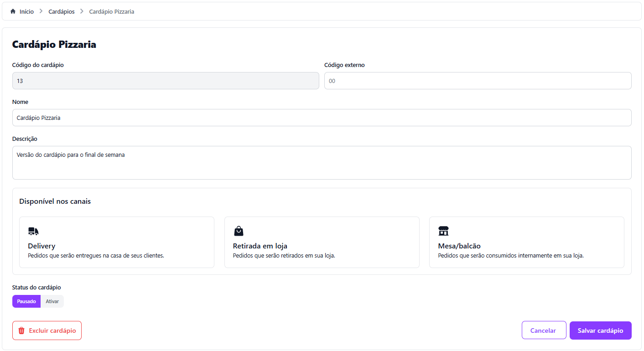644x351 pixels.
Task: Click the home icon in breadcrumb
Action: (13, 11)
